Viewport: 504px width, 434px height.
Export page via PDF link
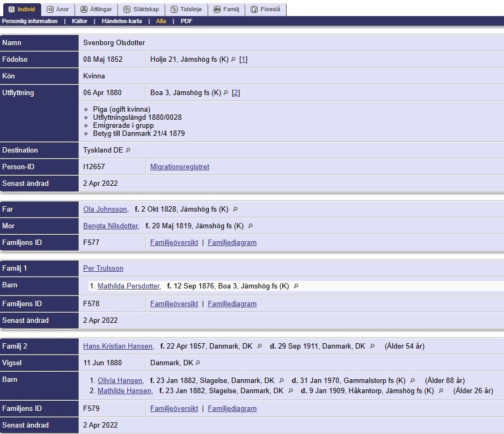click(186, 21)
